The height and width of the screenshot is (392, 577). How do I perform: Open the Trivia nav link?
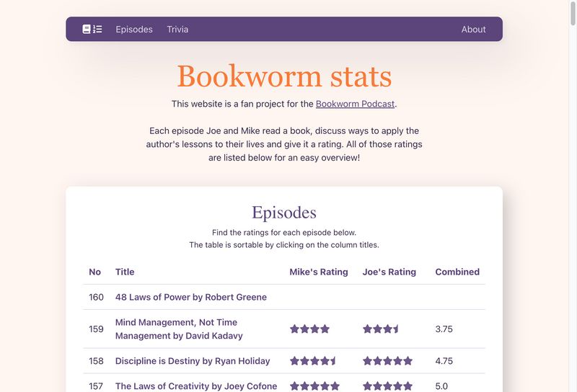(177, 30)
